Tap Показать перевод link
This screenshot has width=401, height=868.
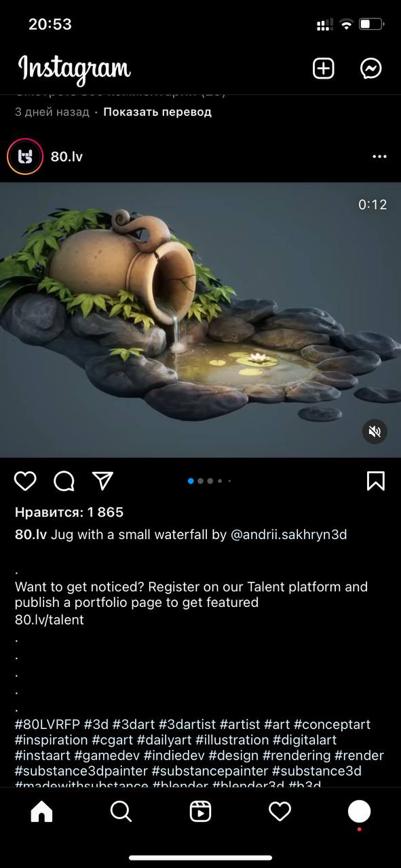click(x=157, y=112)
